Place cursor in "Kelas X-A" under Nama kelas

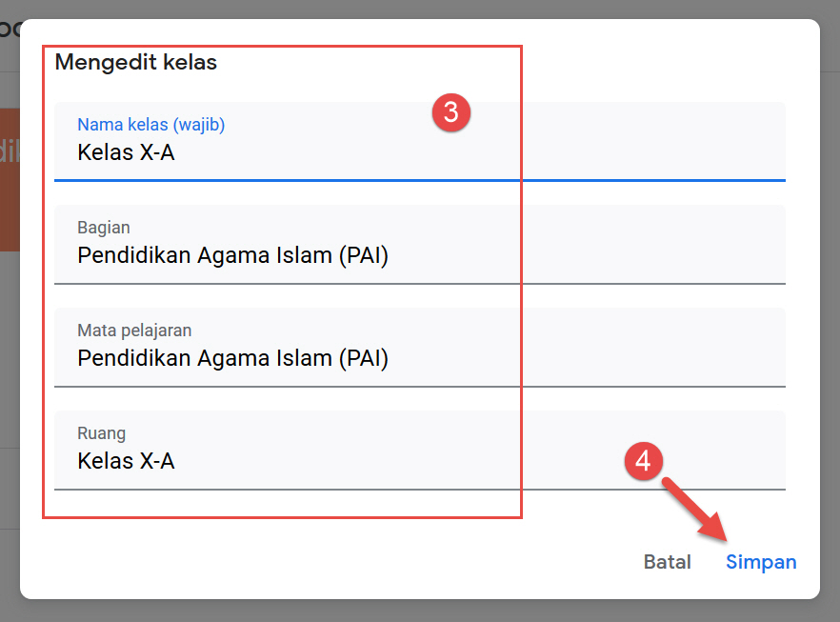pyautogui.click(x=126, y=151)
